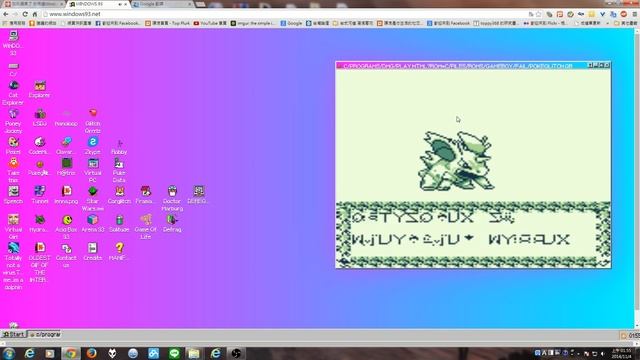Open the Doctor Marburg icon
The height and width of the screenshot is (360, 640).
pos(172,199)
